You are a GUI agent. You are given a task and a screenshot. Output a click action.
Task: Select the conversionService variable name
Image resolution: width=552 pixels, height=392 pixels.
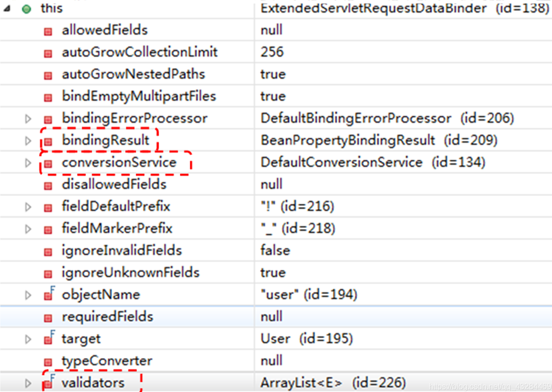tap(119, 162)
